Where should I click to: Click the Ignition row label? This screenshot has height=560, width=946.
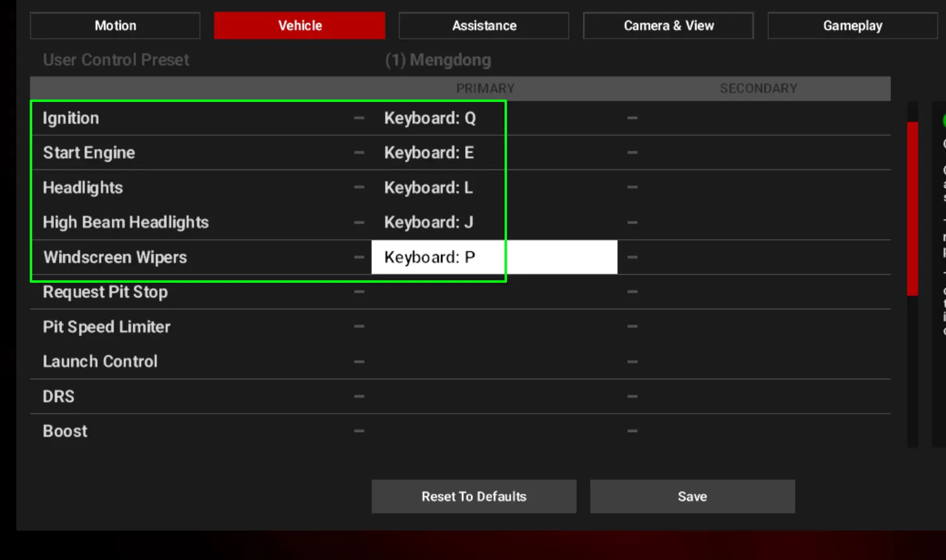[71, 118]
